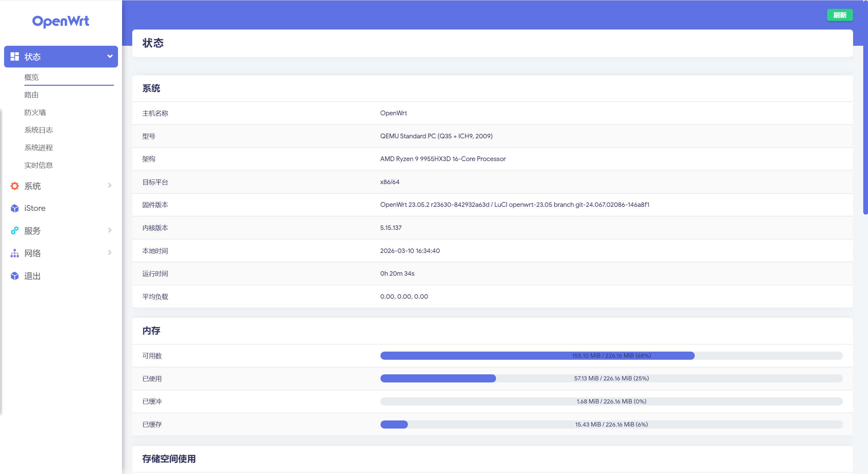Click the hostname value OpenWrt
The height and width of the screenshot is (474, 868).
click(393, 113)
